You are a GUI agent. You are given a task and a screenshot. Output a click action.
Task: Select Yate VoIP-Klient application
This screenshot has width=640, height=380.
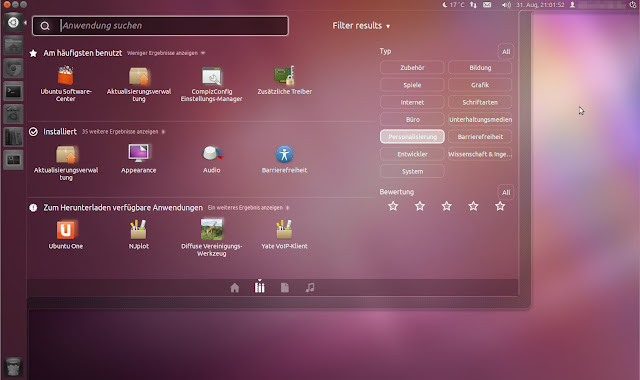pyautogui.click(x=284, y=235)
